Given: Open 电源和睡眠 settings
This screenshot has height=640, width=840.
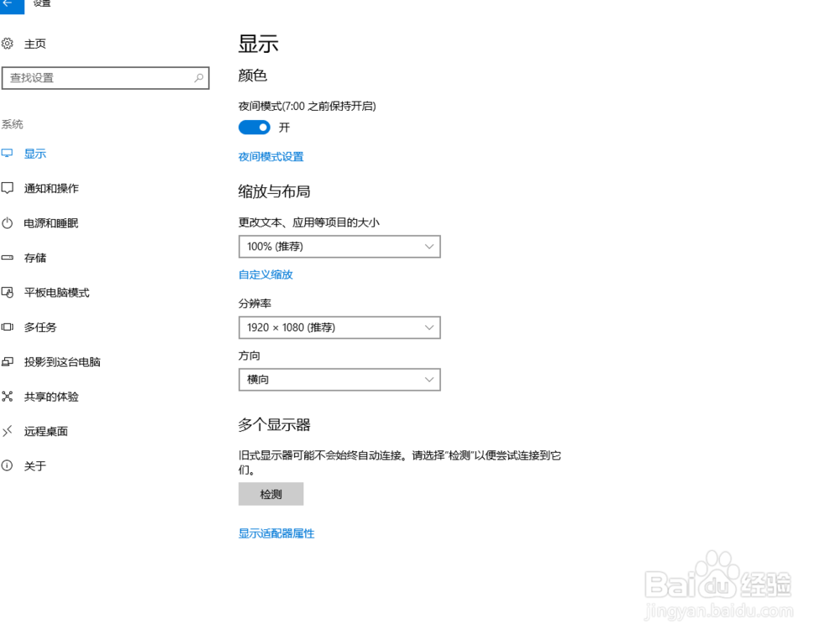Looking at the screenshot, I should point(50,223).
